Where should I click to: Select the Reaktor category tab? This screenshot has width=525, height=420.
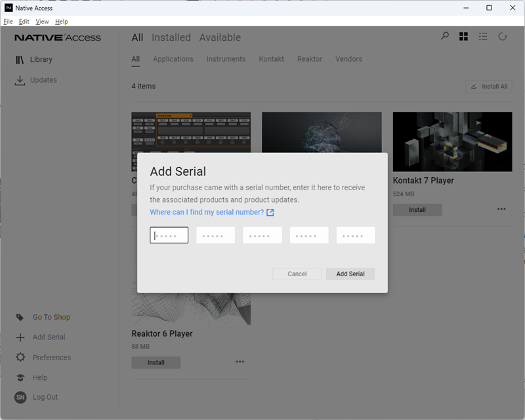point(310,59)
